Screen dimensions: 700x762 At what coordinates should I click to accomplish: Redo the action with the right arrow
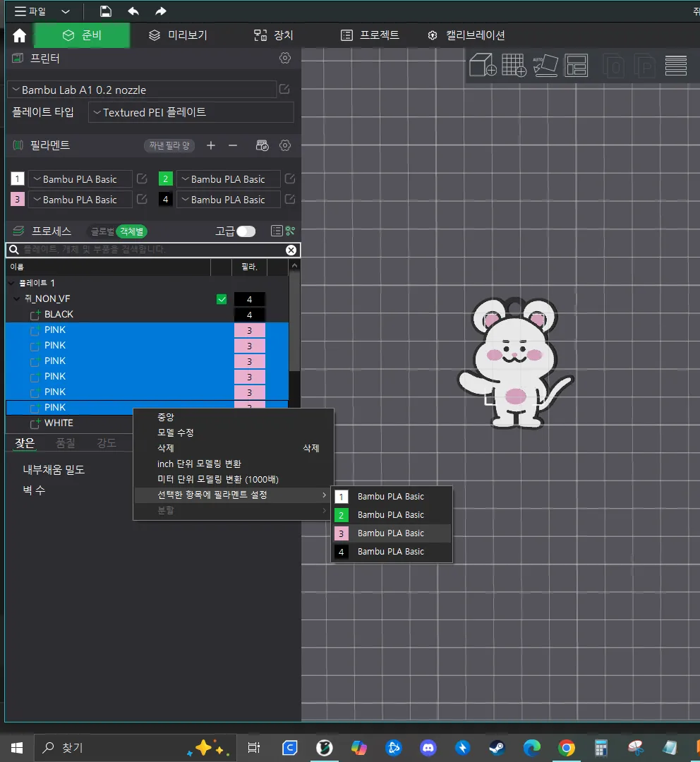tap(160, 11)
